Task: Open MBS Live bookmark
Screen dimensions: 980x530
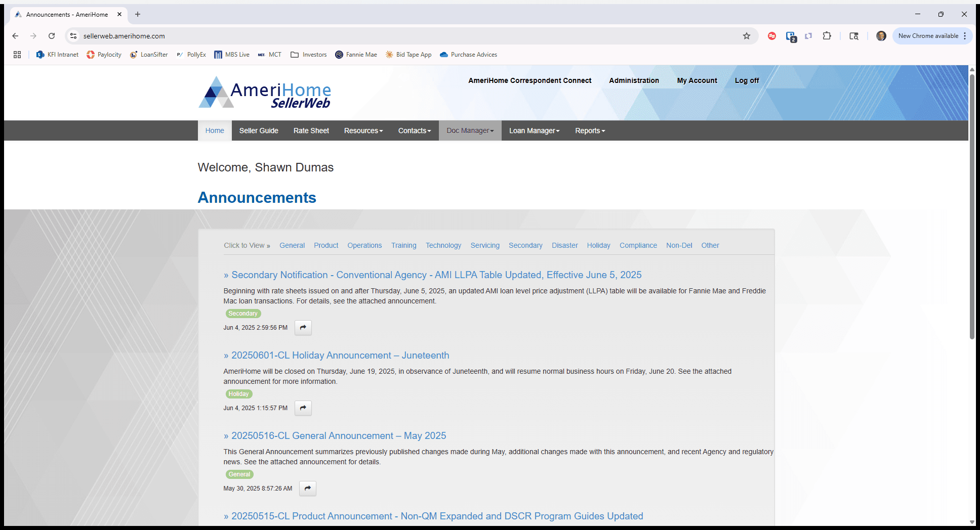Action: coord(232,55)
